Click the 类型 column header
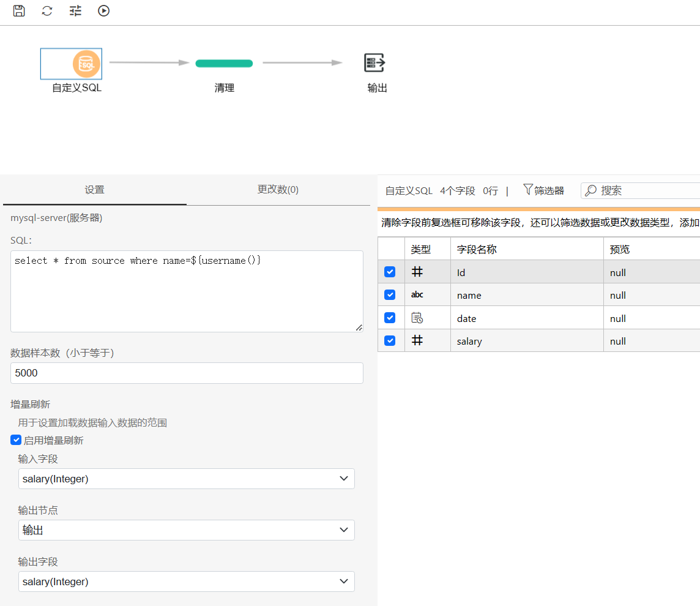Viewport: 700px width, 606px height. click(428, 249)
